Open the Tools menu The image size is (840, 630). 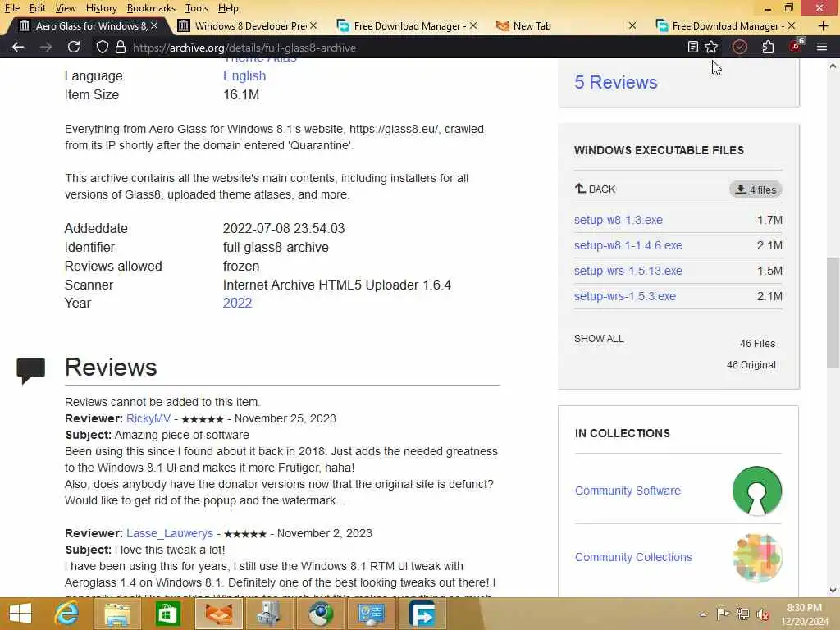[197, 8]
